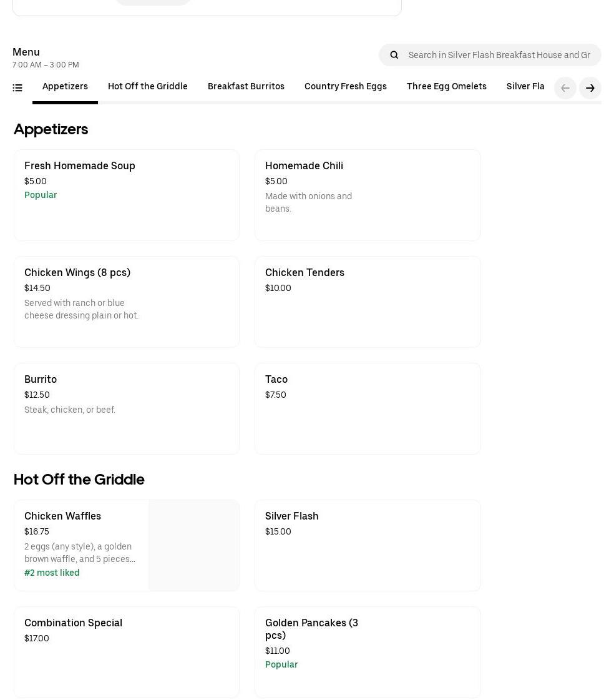
Task: Go to Country Fresh Eggs tab
Action: click(345, 87)
